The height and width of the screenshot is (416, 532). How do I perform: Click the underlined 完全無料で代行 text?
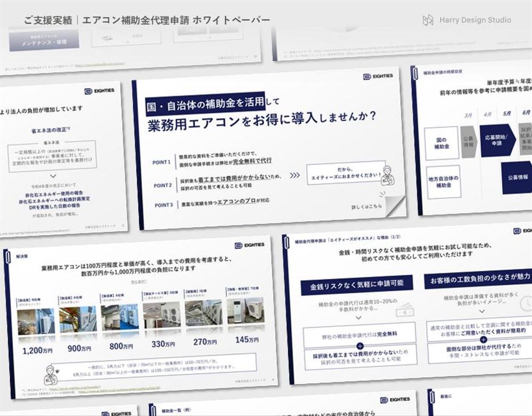(252, 161)
